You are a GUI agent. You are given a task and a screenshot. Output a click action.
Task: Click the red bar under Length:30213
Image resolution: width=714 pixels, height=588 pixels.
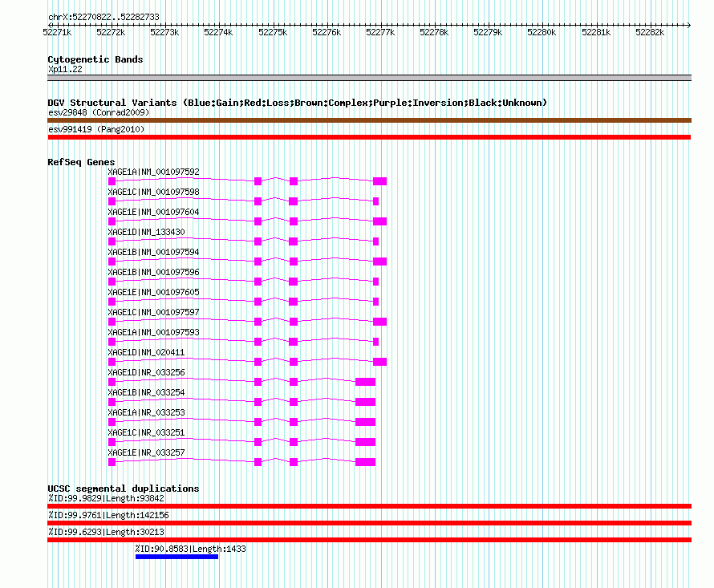(369, 540)
